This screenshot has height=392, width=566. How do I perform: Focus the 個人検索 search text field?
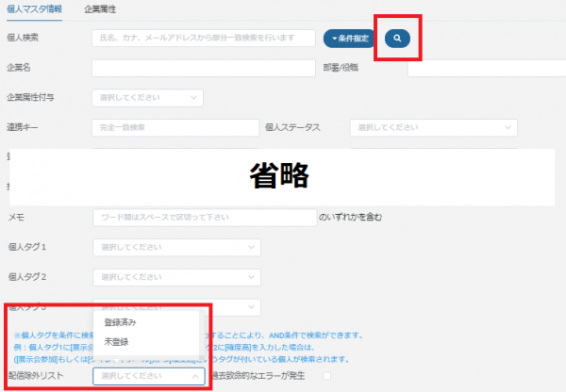coord(204,39)
